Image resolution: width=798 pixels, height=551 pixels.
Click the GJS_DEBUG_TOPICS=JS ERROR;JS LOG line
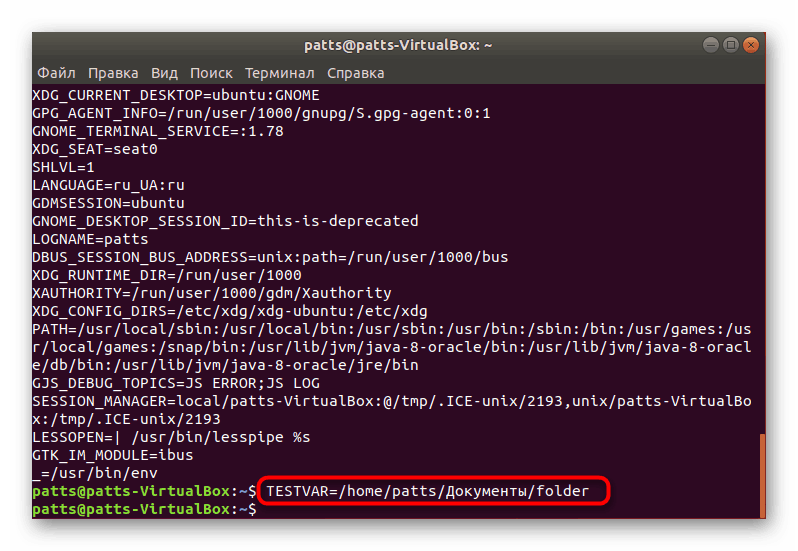176,383
